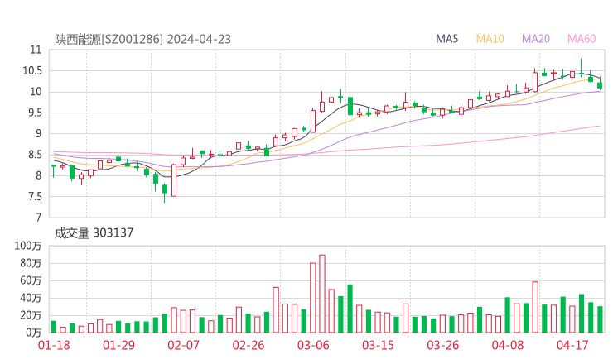Click the 02-07 date label
613x364 pixels.
[183, 345]
